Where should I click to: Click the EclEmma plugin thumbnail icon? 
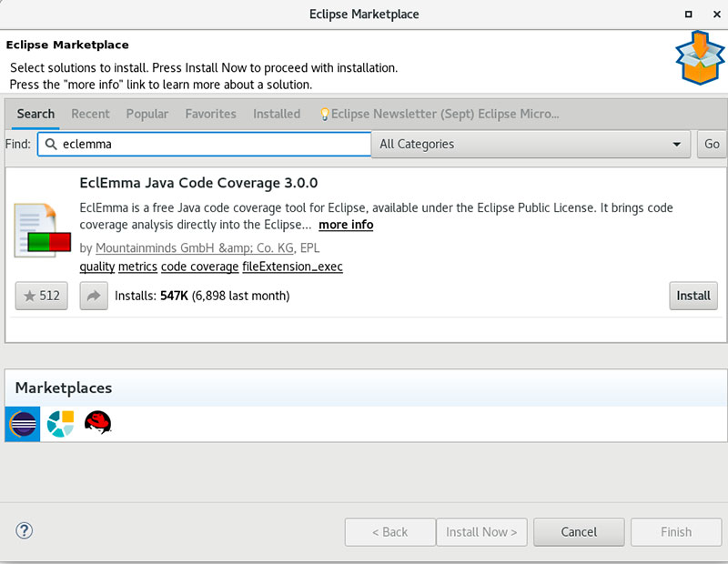pyautogui.click(x=42, y=231)
